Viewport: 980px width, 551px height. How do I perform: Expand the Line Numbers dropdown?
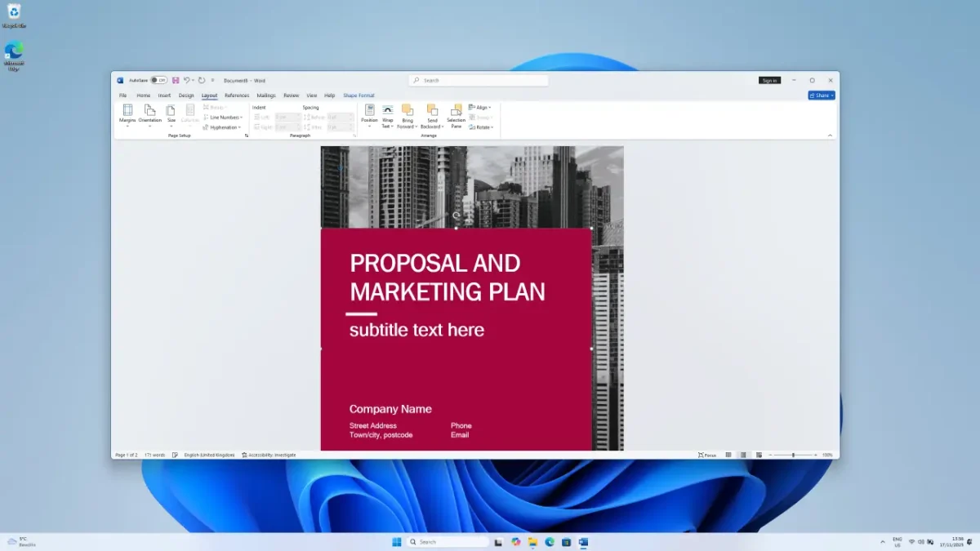pyautogui.click(x=223, y=118)
